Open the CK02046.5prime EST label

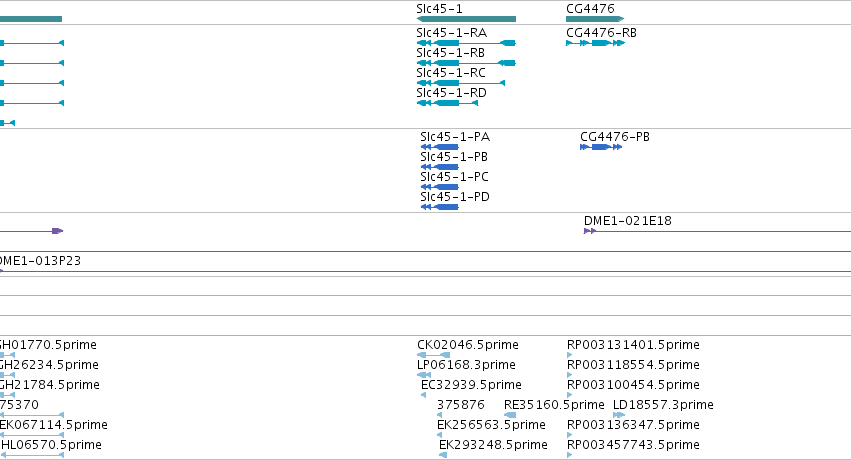coord(468,346)
